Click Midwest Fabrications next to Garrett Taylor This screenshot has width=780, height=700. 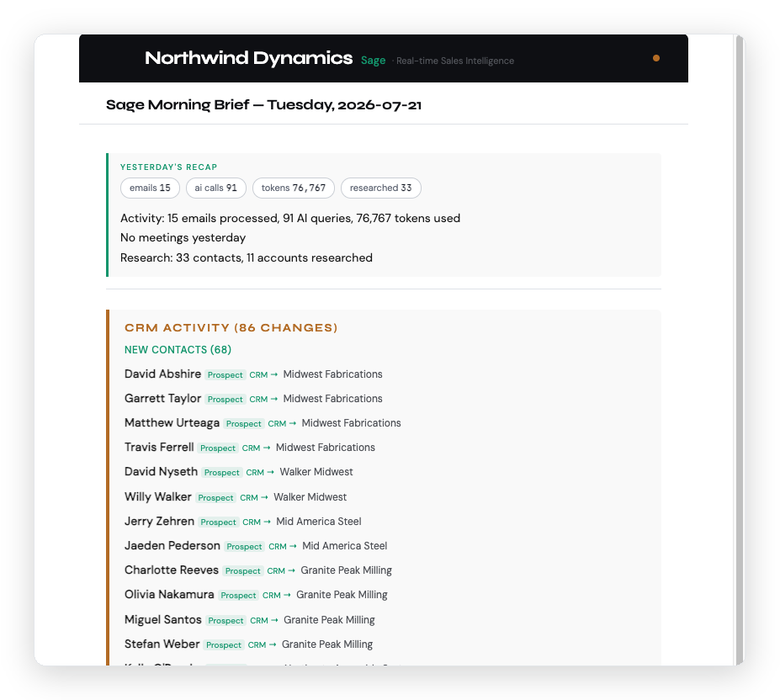tap(333, 399)
